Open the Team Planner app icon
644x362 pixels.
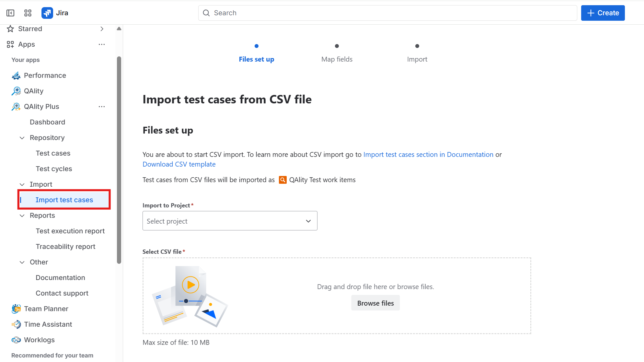click(16, 309)
